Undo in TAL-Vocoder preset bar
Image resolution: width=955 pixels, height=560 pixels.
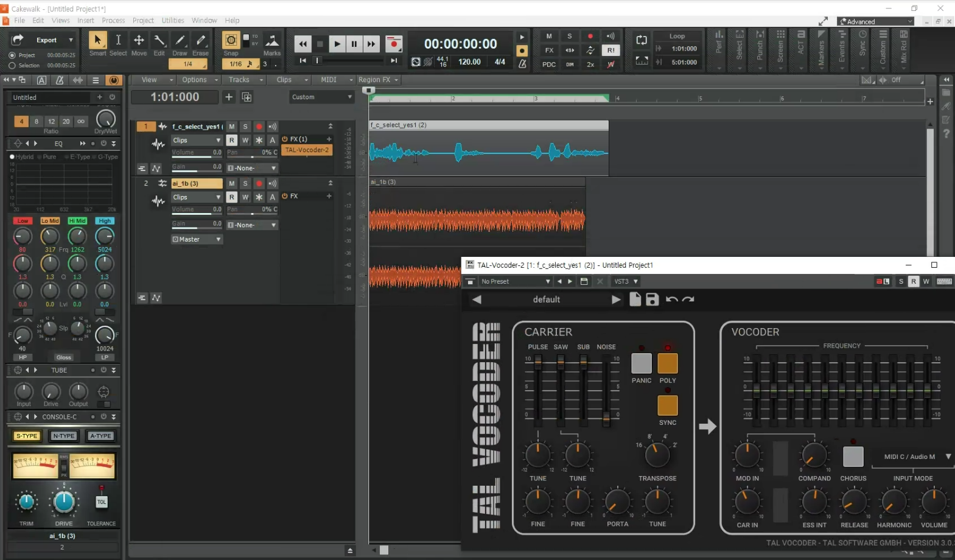pyautogui.click(x=672, y=299)
